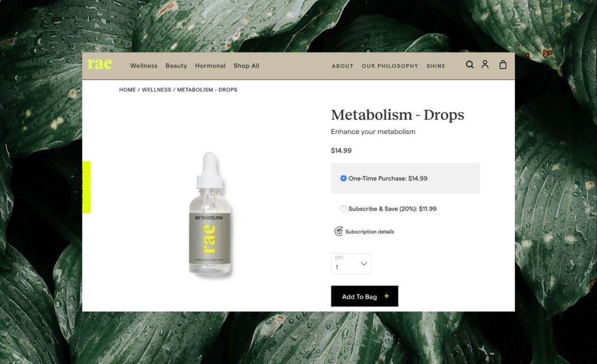Click the neon yellow side tab
The width and height of the screenshot is (597, 364).
(86, 187)
